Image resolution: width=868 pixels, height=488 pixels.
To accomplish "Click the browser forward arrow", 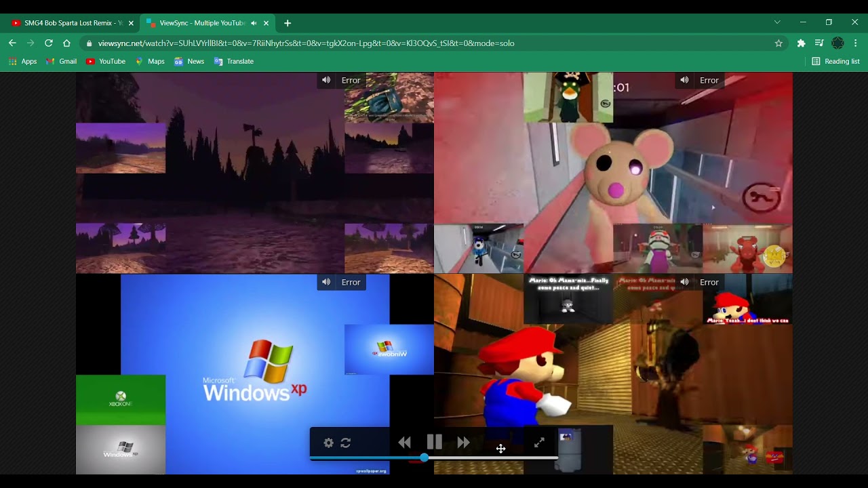I will pos(31,43).
